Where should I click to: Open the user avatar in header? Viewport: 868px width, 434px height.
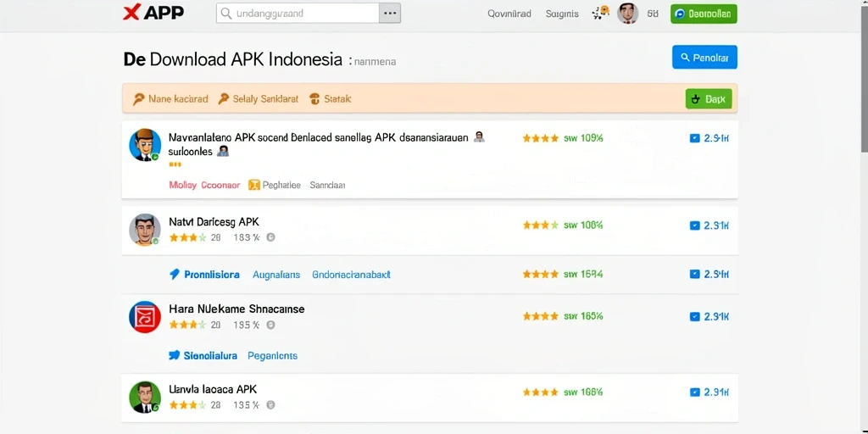[x=627, y=14]
